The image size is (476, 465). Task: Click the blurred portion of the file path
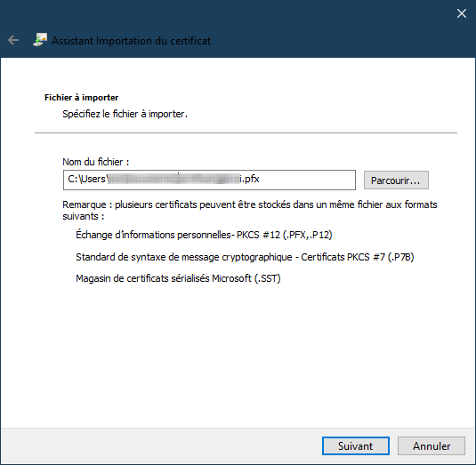pyautogui.click(x=174, y=179)
